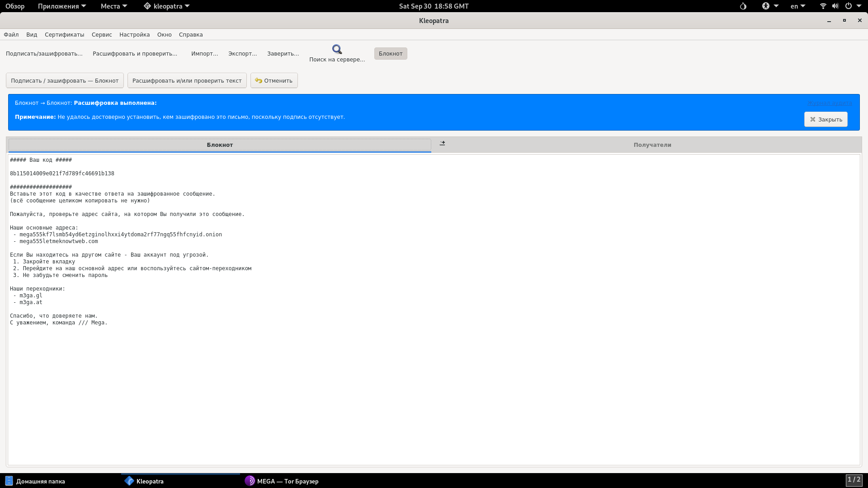Image resolution: width=868 pixels, height=488 pixels.
Task: Open the Tor icon in top panel
Action: click(743, 6)
